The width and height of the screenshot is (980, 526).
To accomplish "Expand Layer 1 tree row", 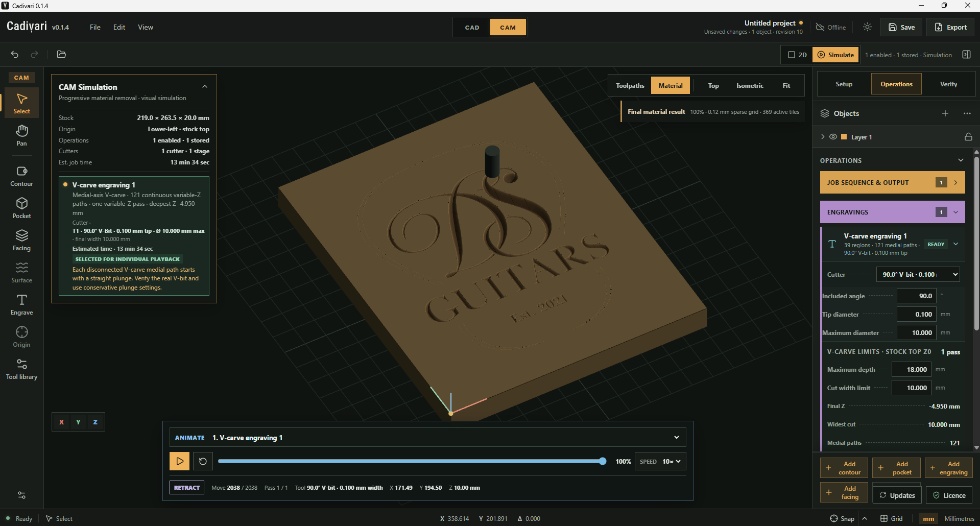I will tap(823, 137).
